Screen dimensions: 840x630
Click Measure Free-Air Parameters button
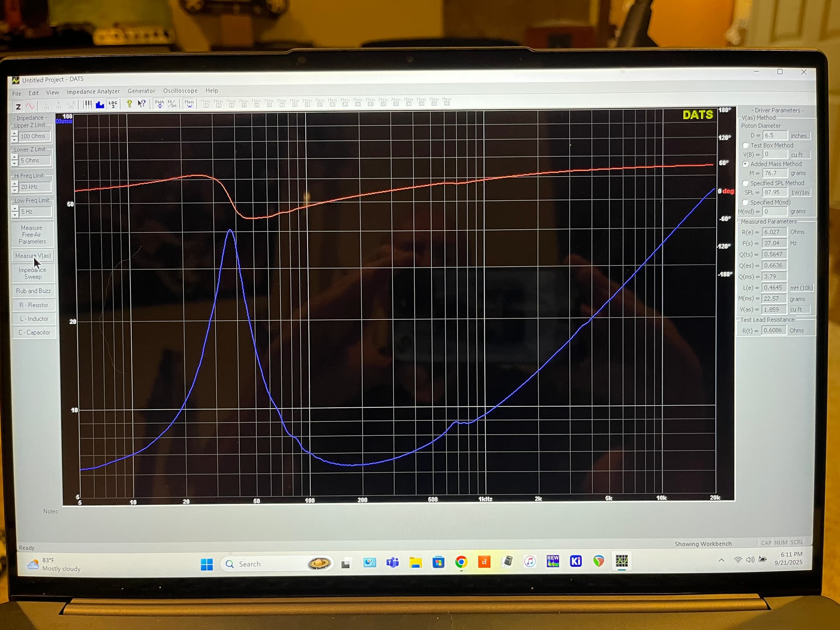point(32,234)
